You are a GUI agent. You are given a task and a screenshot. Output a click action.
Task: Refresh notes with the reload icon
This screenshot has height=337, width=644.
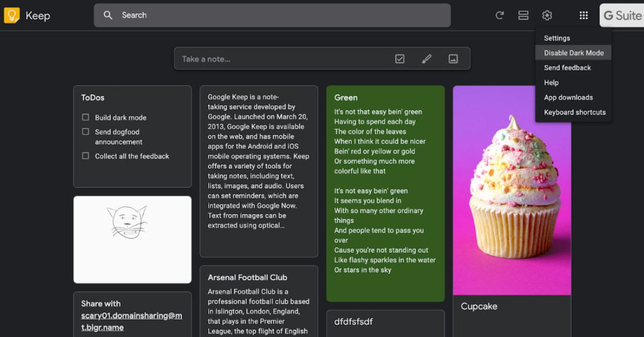(500, 16)
